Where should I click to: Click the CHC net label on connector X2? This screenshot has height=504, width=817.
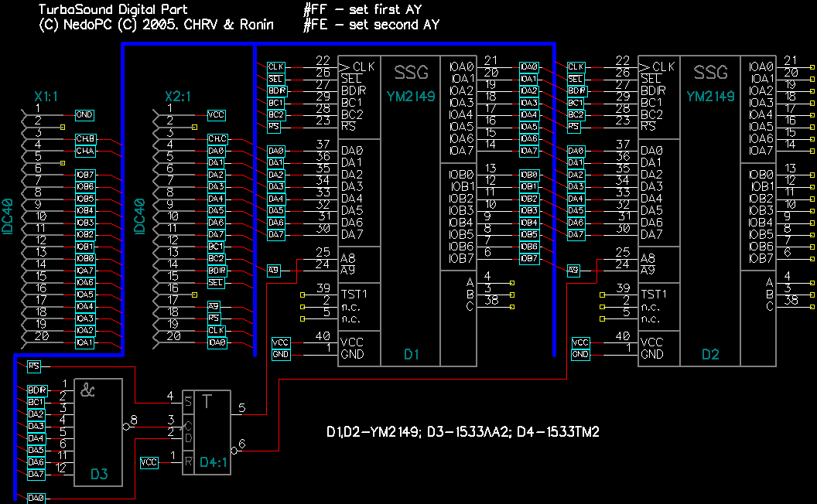[217, 139]
